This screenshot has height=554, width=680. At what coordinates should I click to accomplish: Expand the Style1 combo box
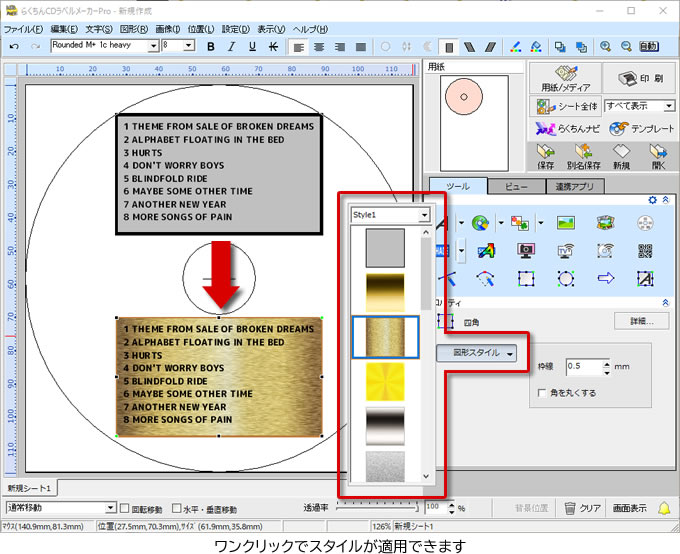click(424, 215)
